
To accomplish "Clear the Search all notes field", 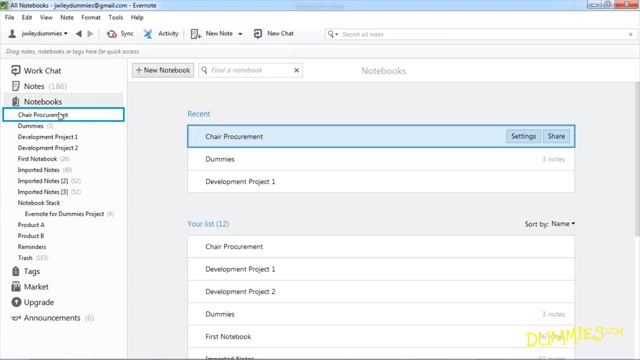I will coord(631,34).
